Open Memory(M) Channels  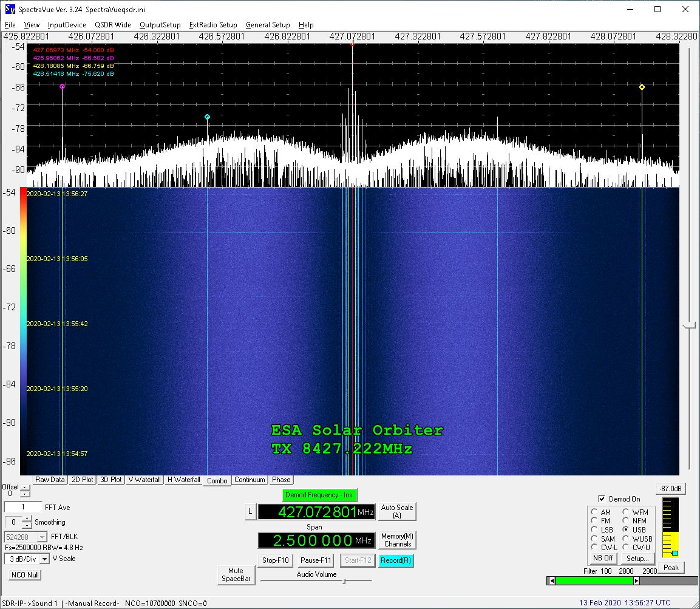click(x=397, y=540)
